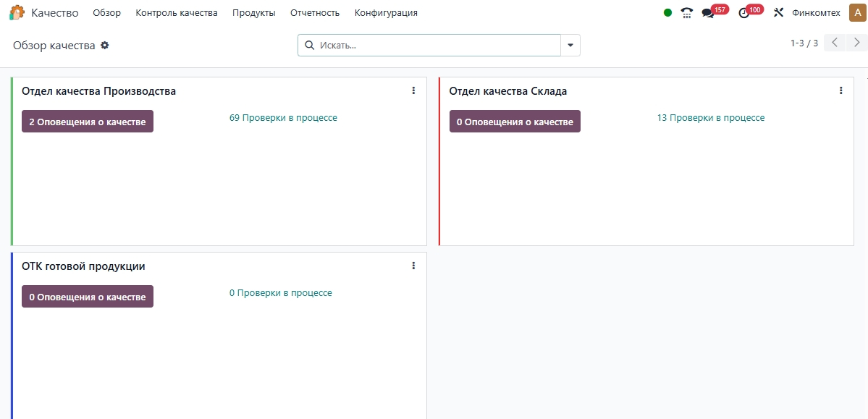This screenshot has width=868, height=419.
Task: Open the activities clock icon with 100 badge
Action: point(743,12)
